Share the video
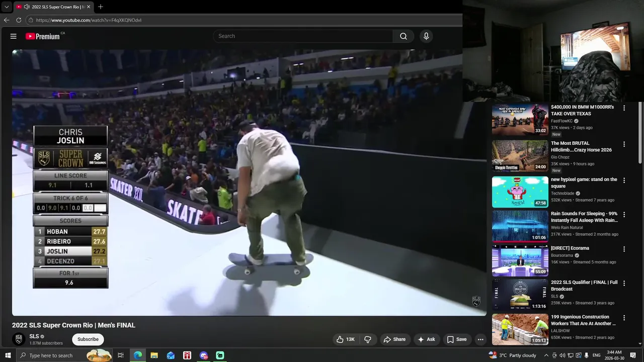Screen dimensions: 644x362 coord(394,339)
